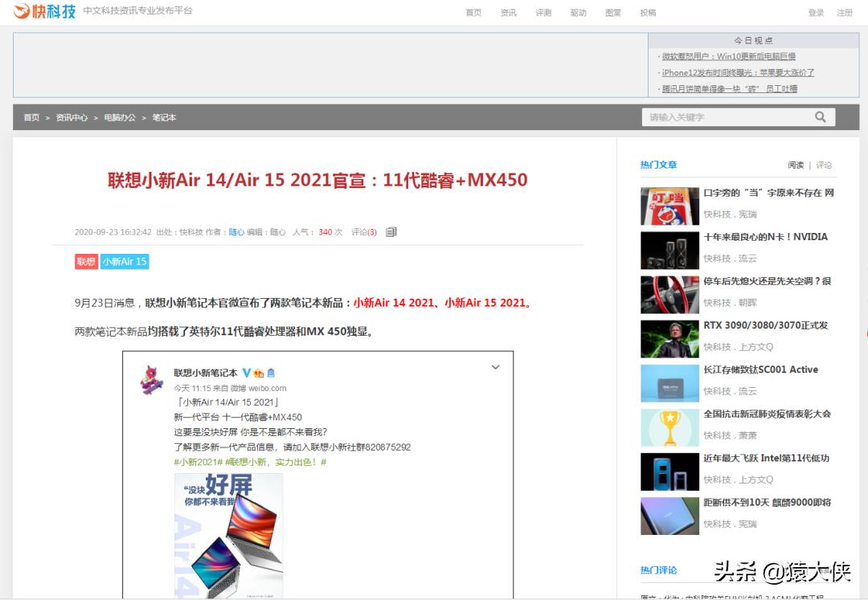Screen dimensions: 868x600
Task: Open the 小新Air laptop poster image
Action: point(228,535)
